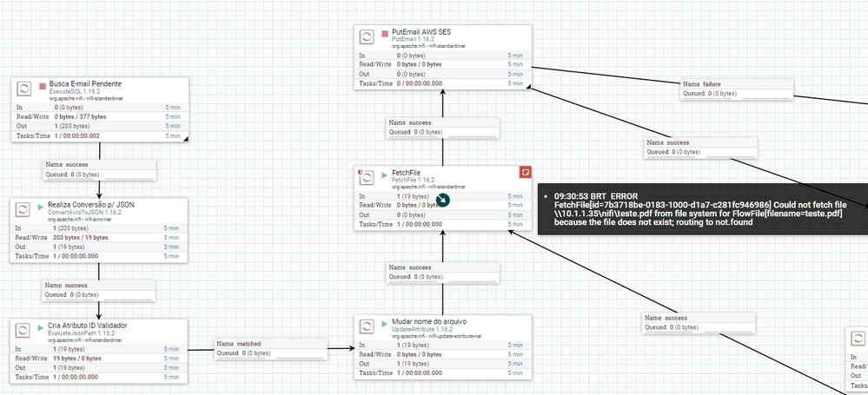Click the green running indicator on Realiza Conversão p/ JSON

pyautogui.click(x=41, y=206)
